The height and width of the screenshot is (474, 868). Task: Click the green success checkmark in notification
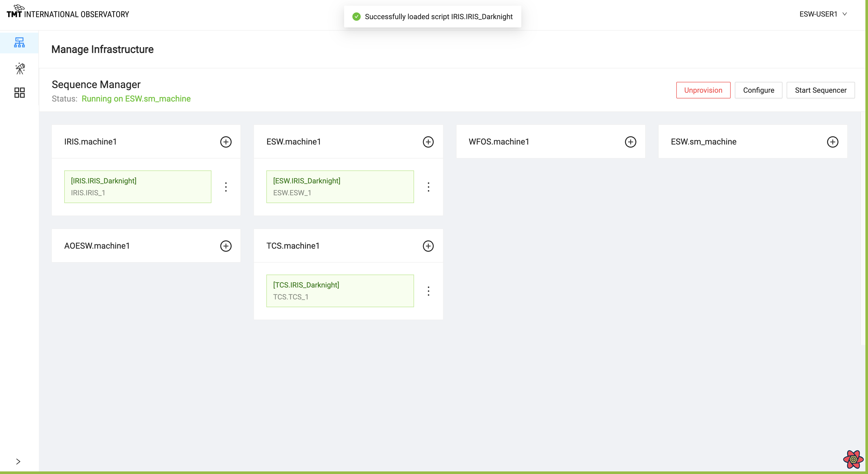(356, 17)
